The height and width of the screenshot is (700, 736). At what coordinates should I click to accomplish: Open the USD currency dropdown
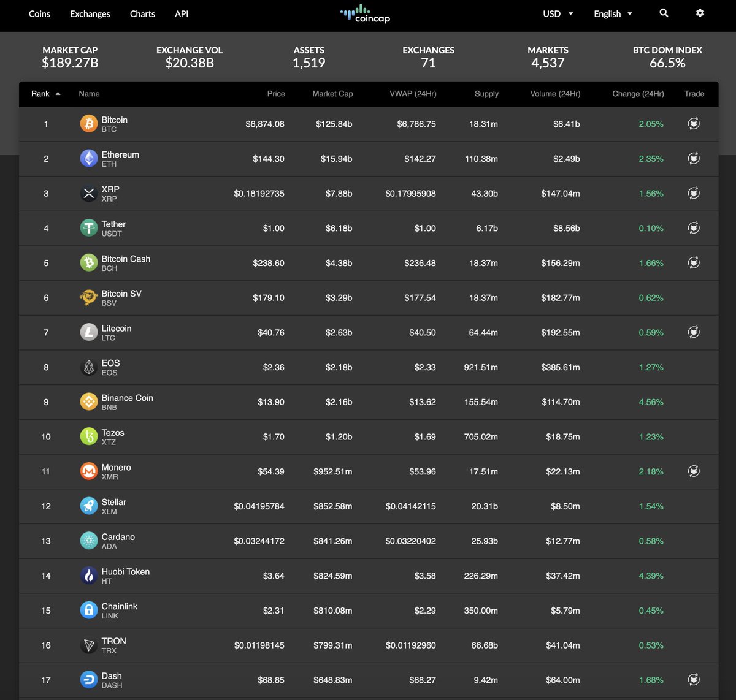pos(558,13)
